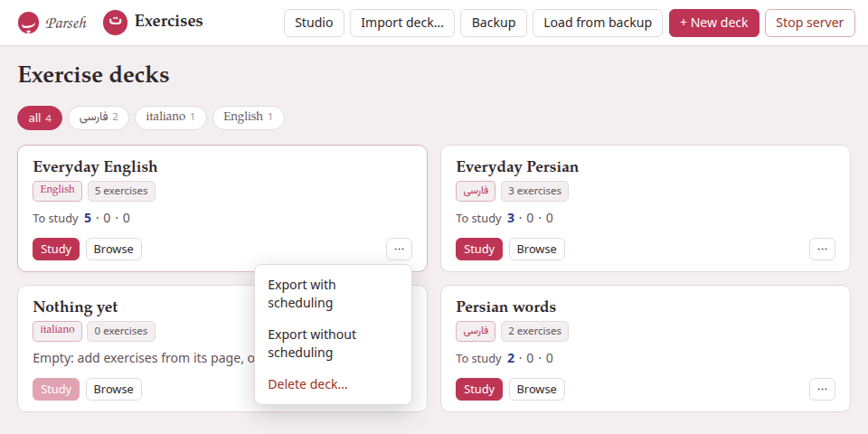Click '5 exercises' badge
Viewport: 868px width, 434px height.
(x=121, y=191)
